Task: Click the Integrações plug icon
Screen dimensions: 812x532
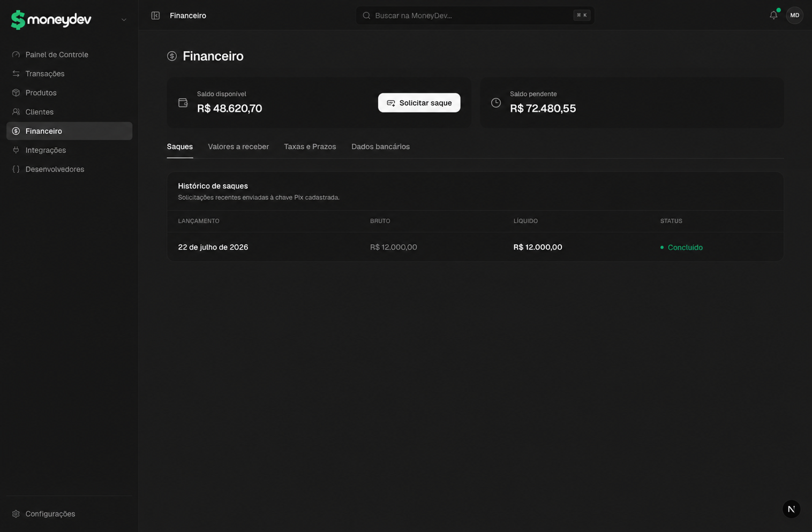Action: point(16,150)
